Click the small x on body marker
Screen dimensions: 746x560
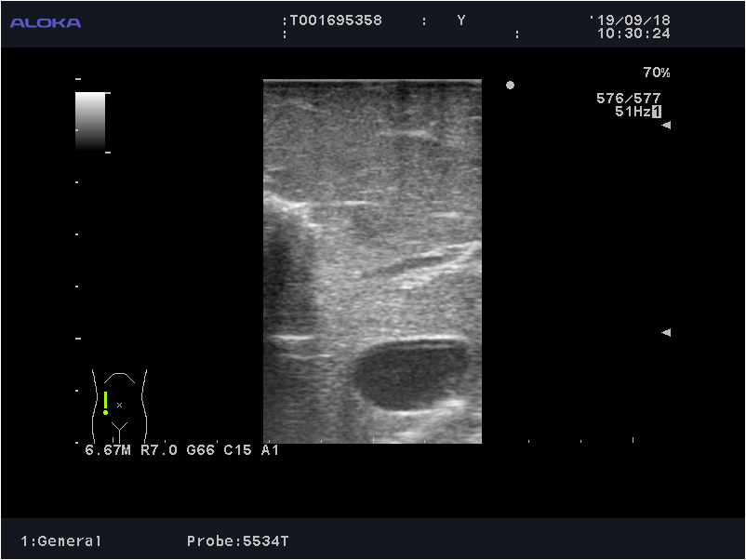(119, 405)
